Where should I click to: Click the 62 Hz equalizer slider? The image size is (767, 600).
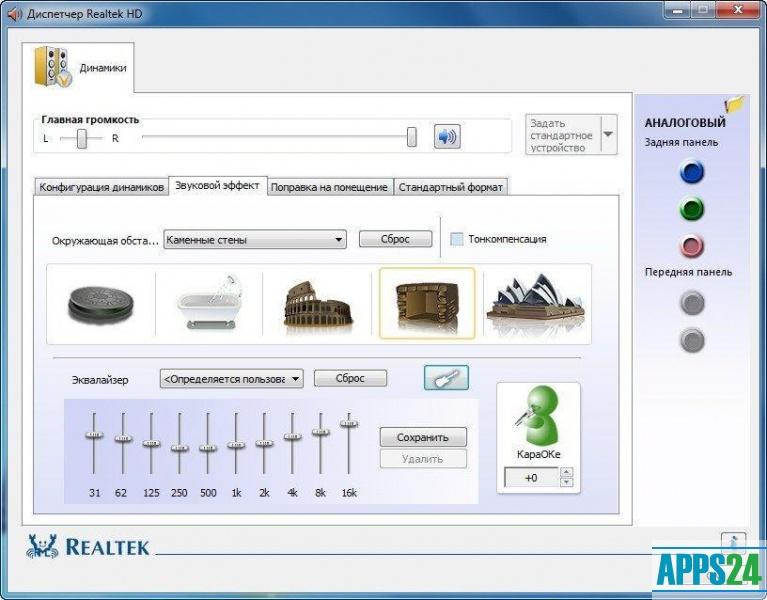pos(123,439)
